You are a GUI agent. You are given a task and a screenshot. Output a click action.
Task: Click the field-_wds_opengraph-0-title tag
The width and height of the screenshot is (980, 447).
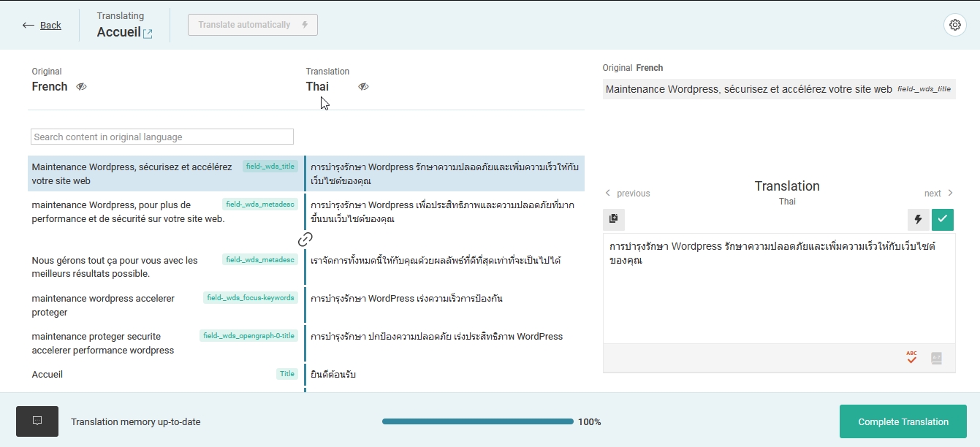[x=248, y=336]
